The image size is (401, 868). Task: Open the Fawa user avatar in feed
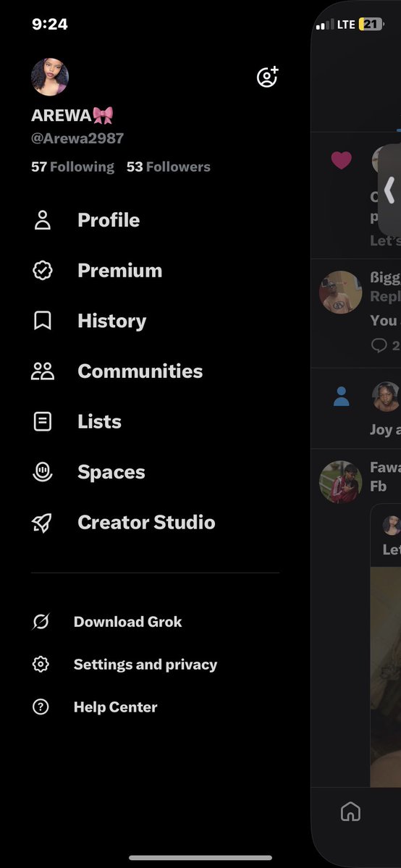[x=341, y=482]
